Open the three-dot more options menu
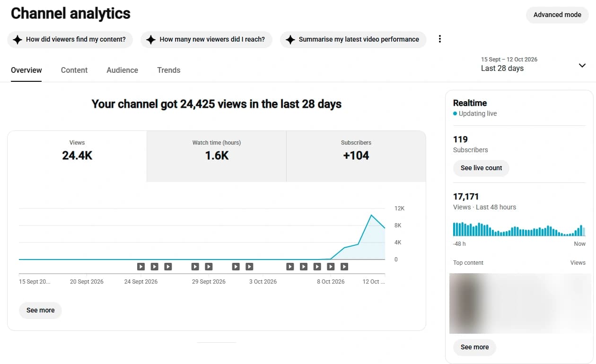Viewport: 596px width, 364px height. [x=440, y=39]
